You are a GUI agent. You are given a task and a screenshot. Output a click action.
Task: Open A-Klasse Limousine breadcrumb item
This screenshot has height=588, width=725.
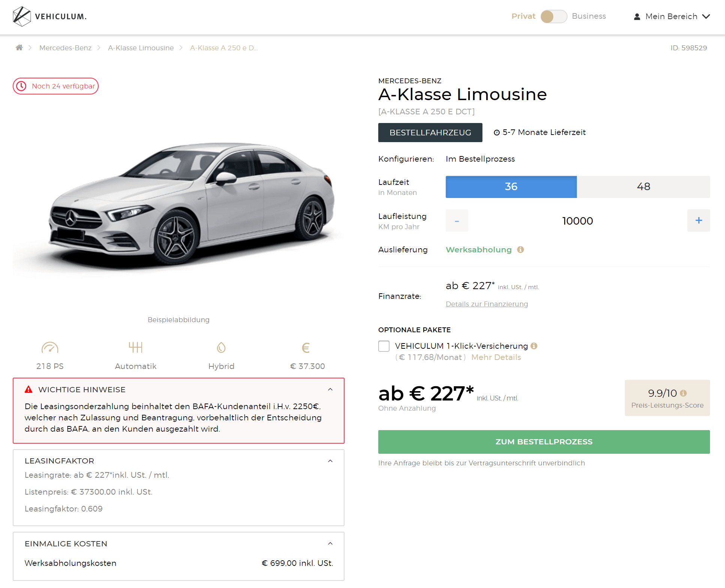tap(141, 48)
